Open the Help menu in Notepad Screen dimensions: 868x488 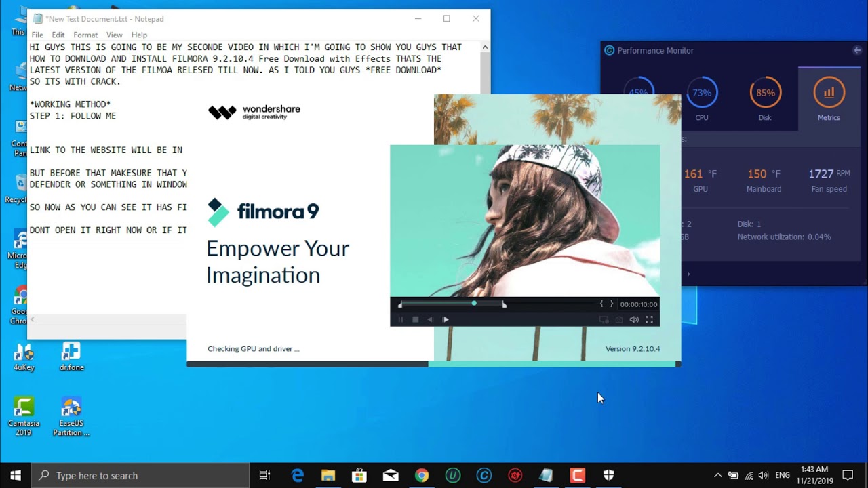139,35
